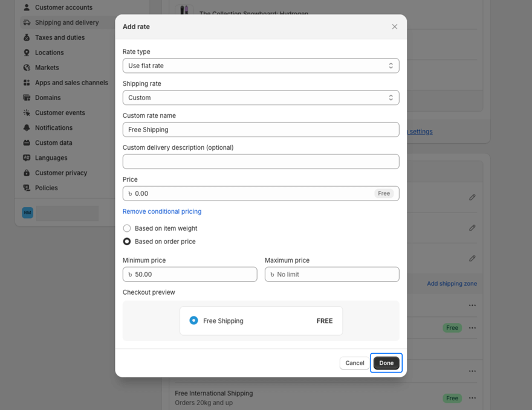Go to Policies settings page
The width and height of the screenshot is (532, 410).
[46, 188]
